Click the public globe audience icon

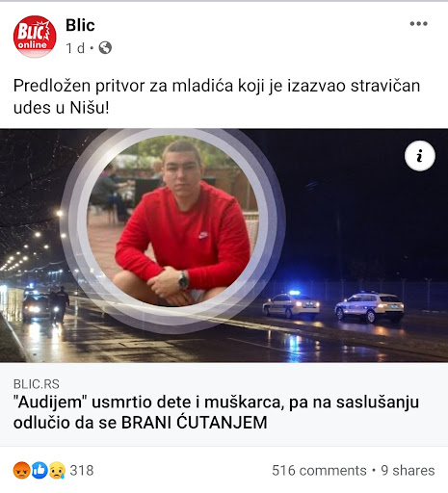105,48
